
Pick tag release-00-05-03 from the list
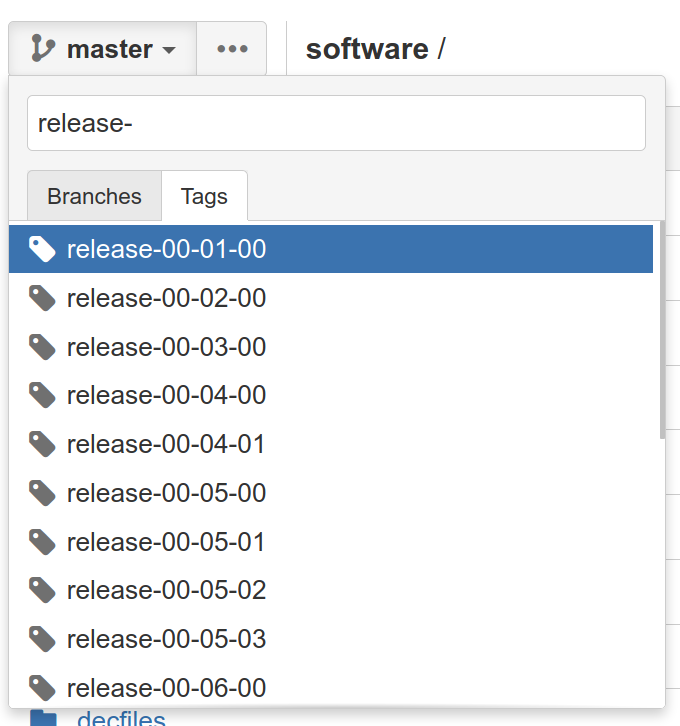pos(166,639)
